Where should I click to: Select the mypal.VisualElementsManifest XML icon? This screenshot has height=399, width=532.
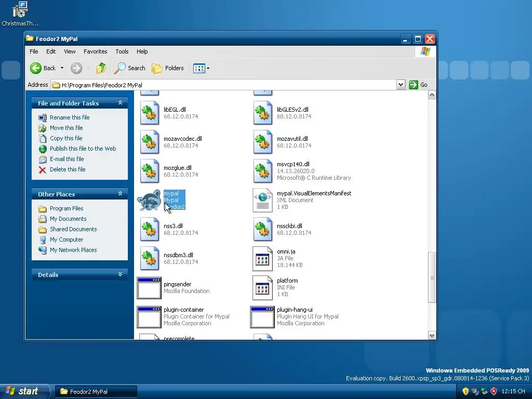coord(263,200)
